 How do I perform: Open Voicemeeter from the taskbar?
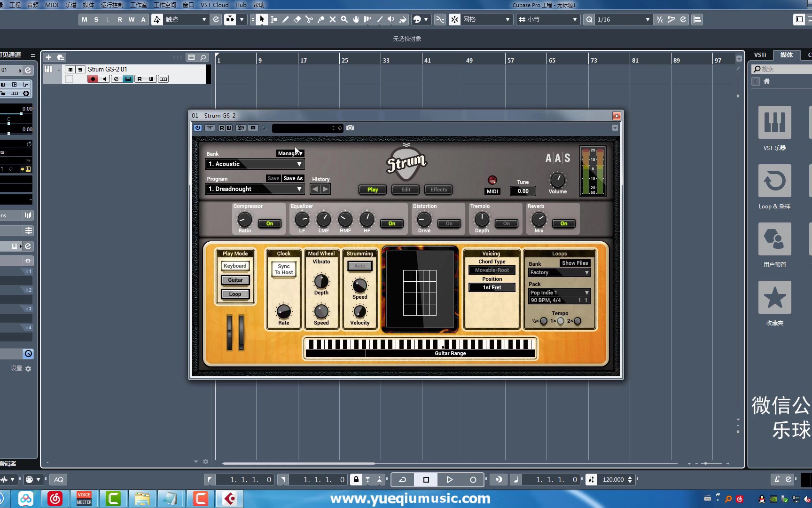pos(84,499)
